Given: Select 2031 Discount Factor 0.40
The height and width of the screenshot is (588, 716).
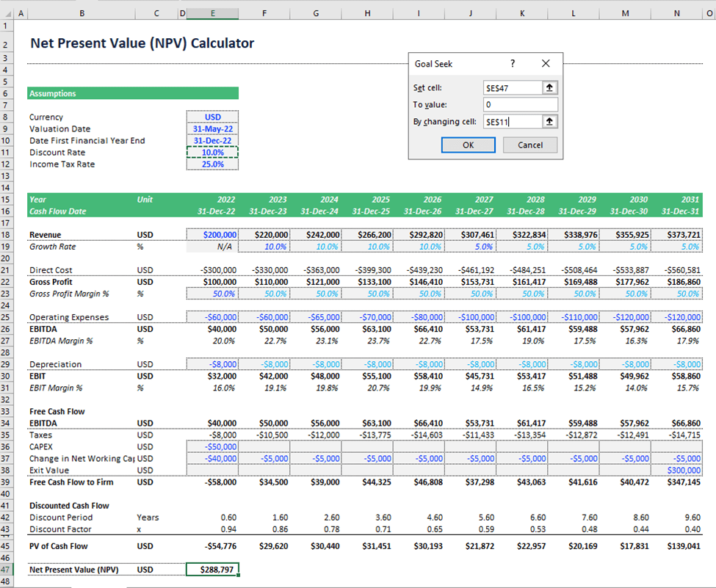Looking at the screenshot, I should [677, 529].
